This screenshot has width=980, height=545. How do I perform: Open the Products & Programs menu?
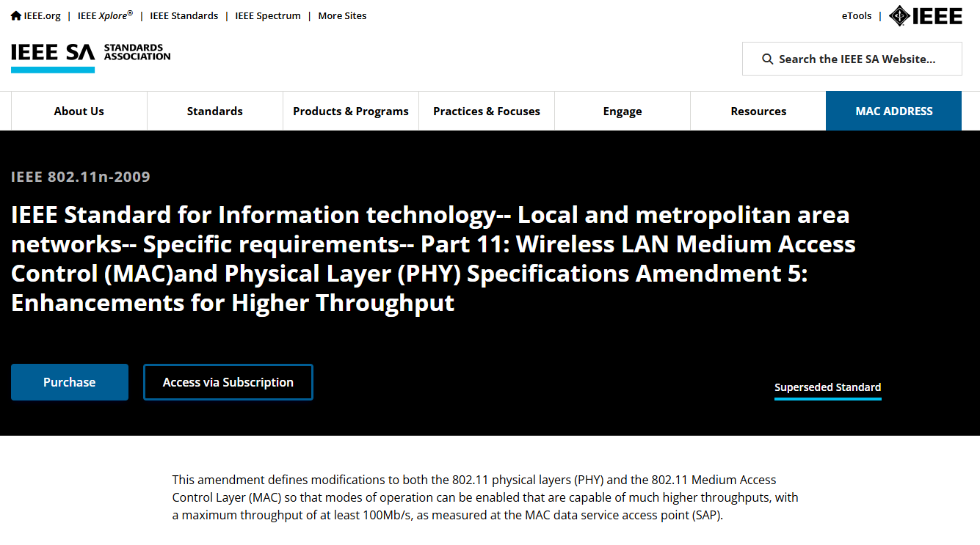(x=351, y=111)
